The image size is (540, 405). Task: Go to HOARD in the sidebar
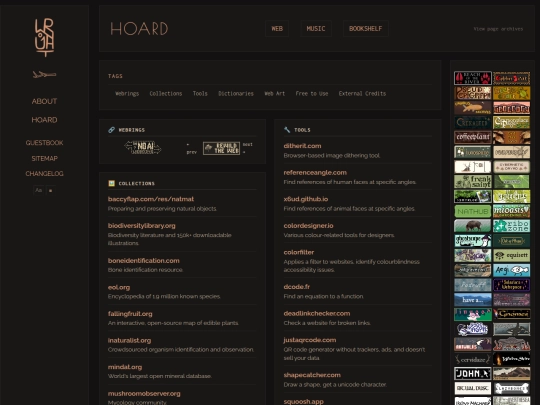coord(44,120)
